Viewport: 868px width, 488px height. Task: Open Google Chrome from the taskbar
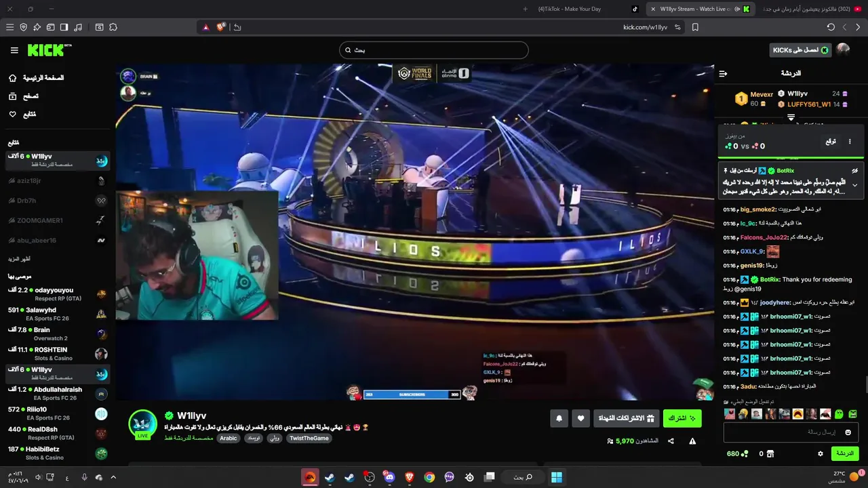pyautogui.click(x=429, y=477)
